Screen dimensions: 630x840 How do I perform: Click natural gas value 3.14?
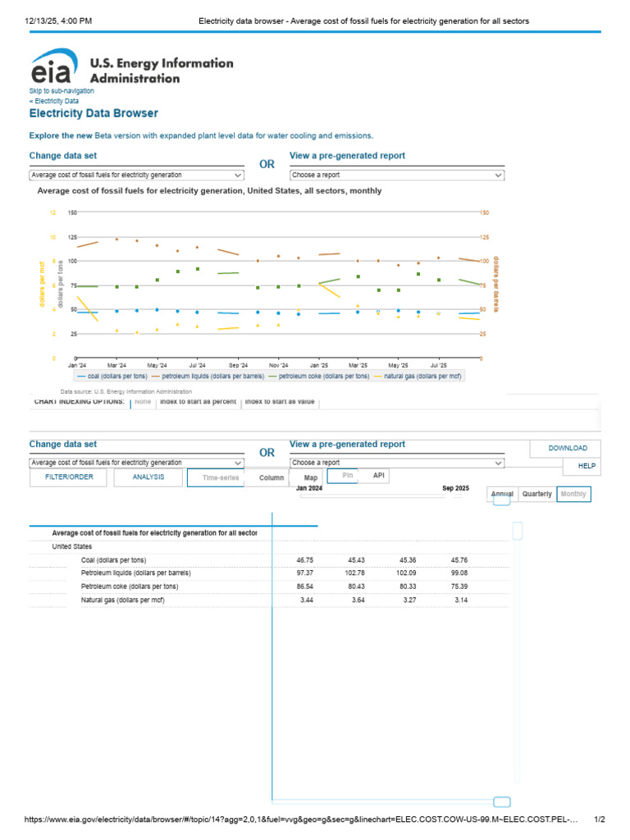point(461,600)
